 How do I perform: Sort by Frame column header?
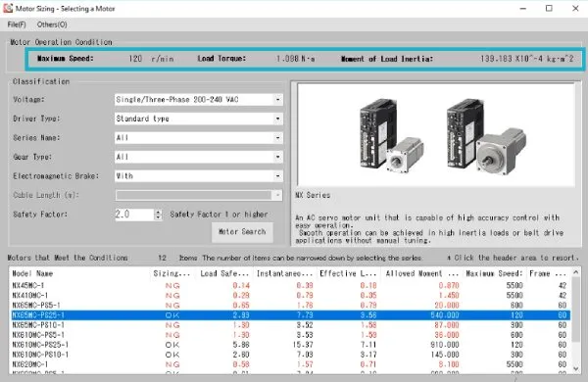tap(548, 273)
